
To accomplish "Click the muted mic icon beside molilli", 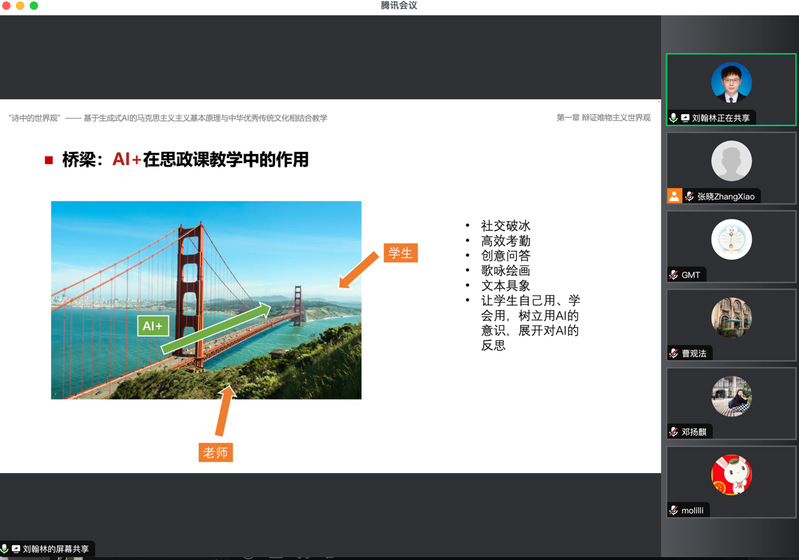I will click(674, 510).
